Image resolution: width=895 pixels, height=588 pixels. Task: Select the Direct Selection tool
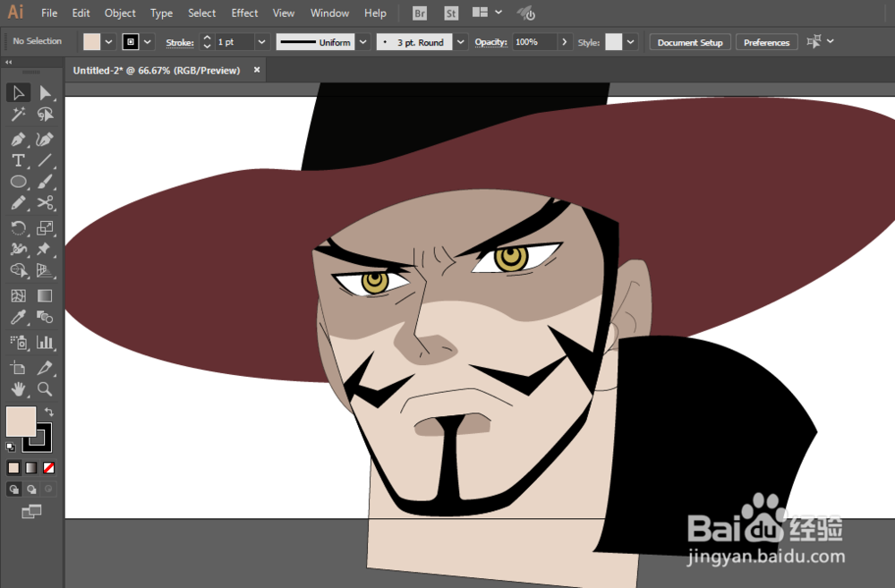[45, 92]
